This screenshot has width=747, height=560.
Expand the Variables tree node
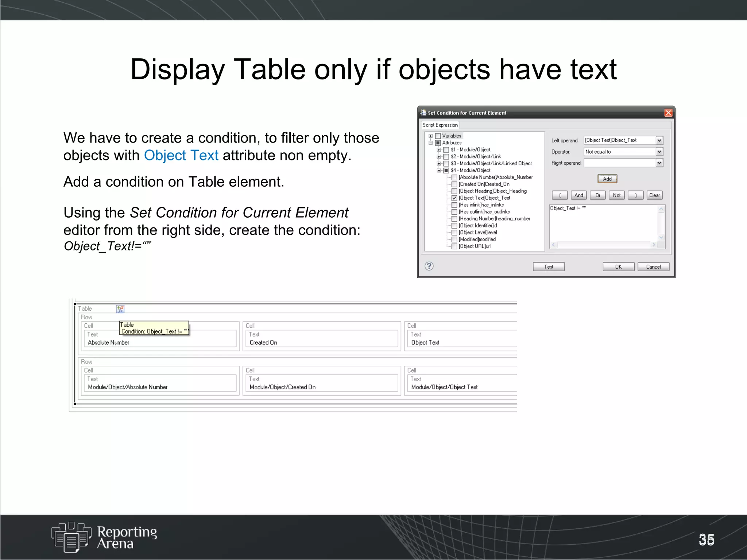[x=431, y=136]
